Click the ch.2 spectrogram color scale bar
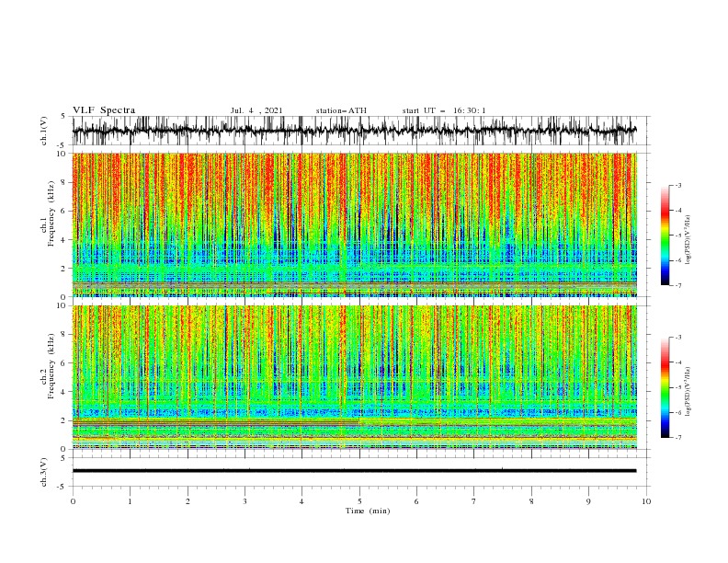 (x=665, y=387)
